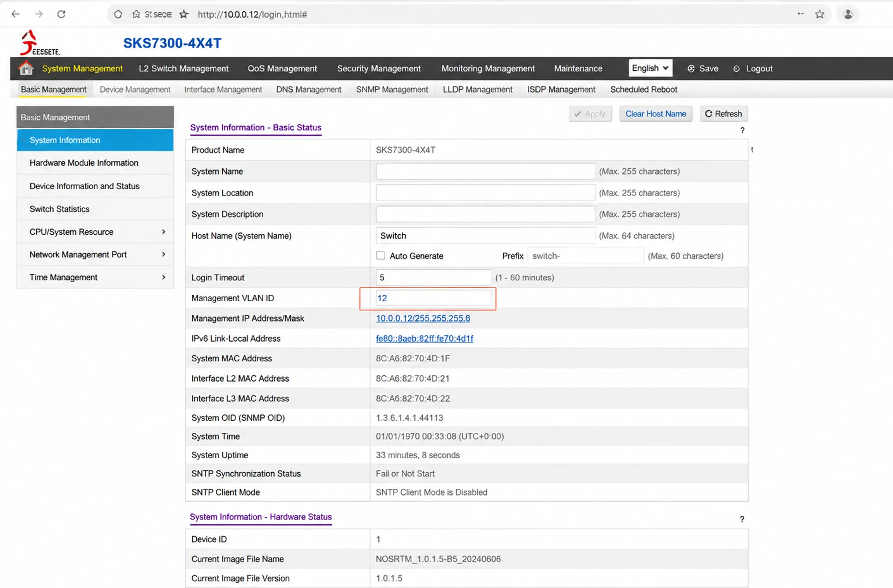
Task: Open Hardware Module Information sidebar item
Action: point(95,163)
